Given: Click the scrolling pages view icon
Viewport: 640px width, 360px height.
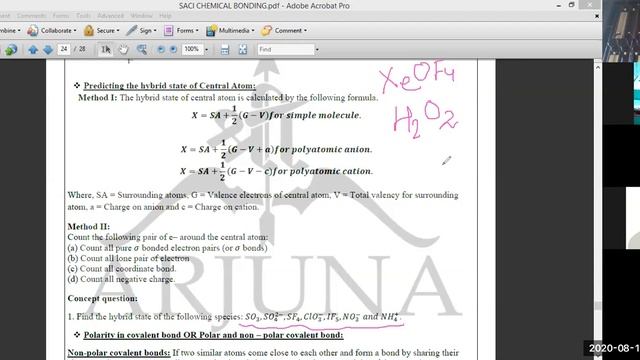Looking at the screenshot, I should coord(224,49).
